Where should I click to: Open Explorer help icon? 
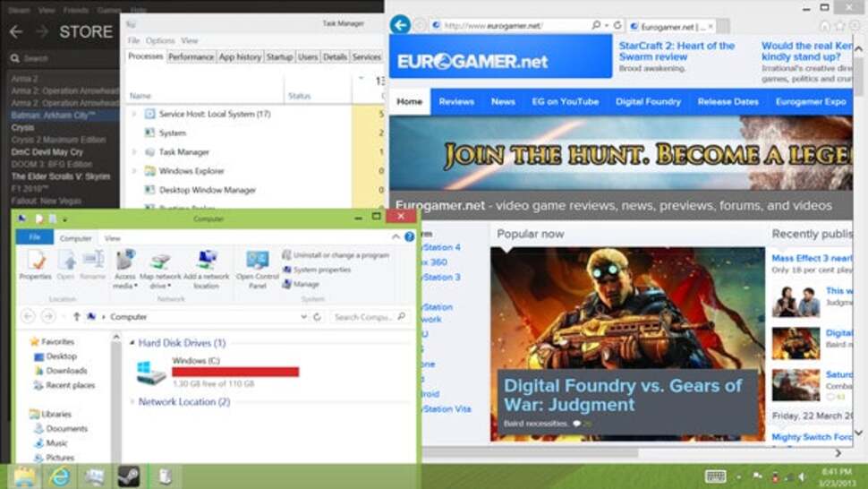click(x=409, y=237)
